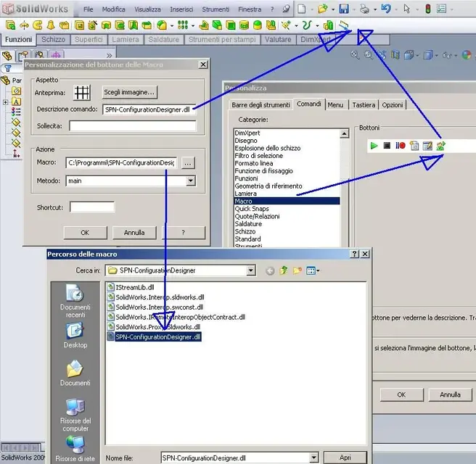Screen dimensions: 476x464
Task: Select the Linear Pattern tool
Action: (x=182, y=25)
